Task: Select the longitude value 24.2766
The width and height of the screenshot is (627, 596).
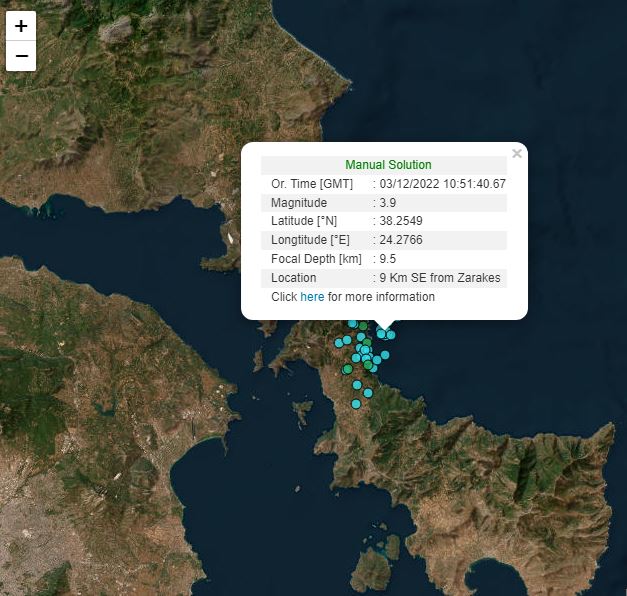Action: (400, 240)
